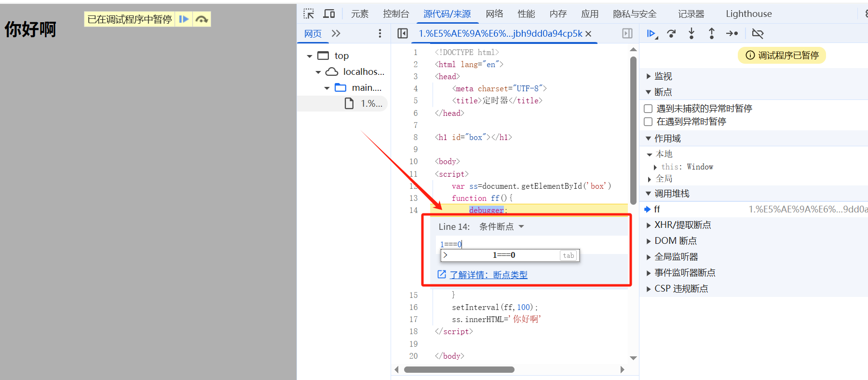This screenshot has width=868, height=380.
Task: Switch to the 元素 tab
Action: (x=360, y=14)
